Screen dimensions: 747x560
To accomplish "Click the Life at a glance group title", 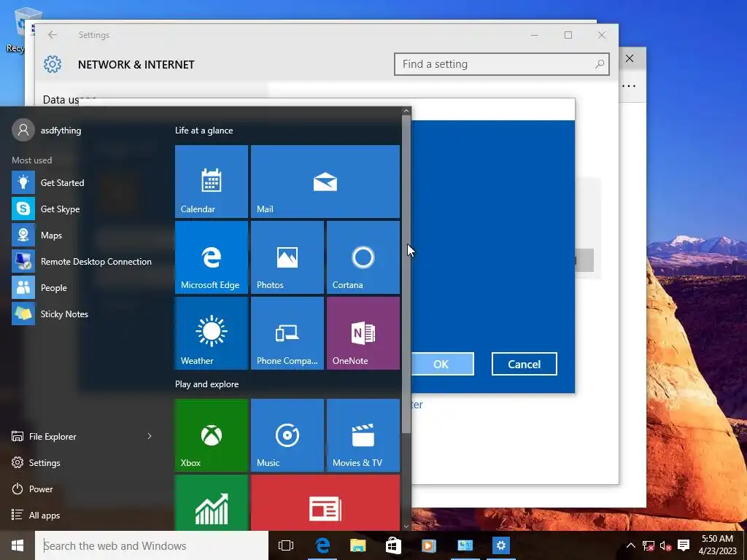I will pos(204,130).
